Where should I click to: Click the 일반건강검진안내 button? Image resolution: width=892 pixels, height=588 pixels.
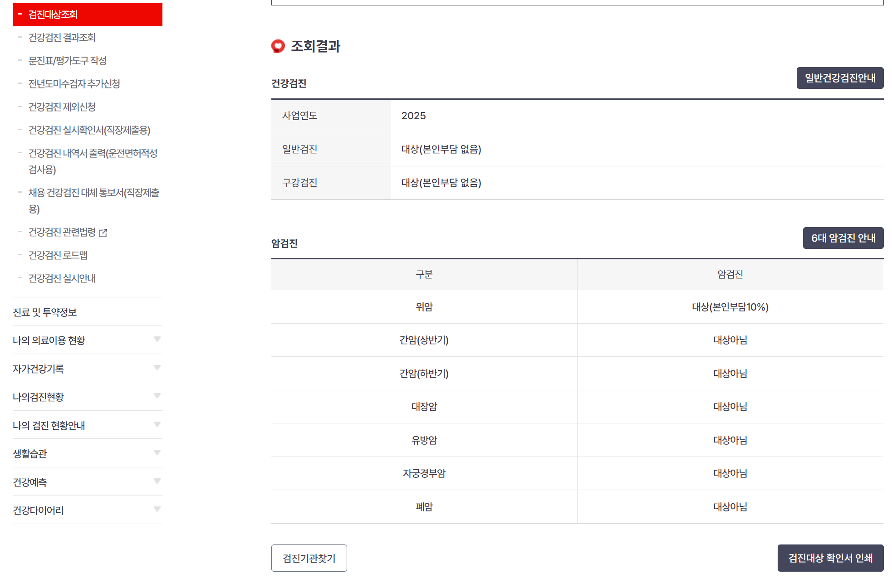tap(840, 78)
